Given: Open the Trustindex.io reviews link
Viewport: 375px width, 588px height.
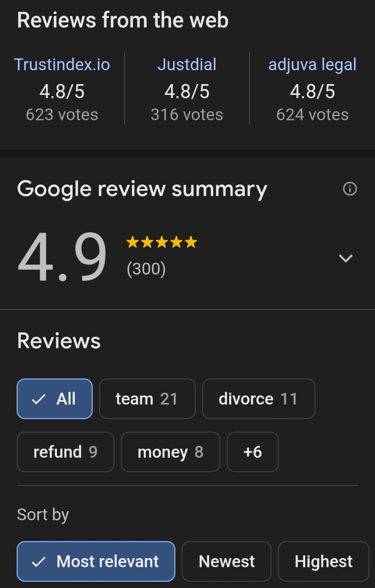Looking at the screenshot, I should (x=62, y=65).
